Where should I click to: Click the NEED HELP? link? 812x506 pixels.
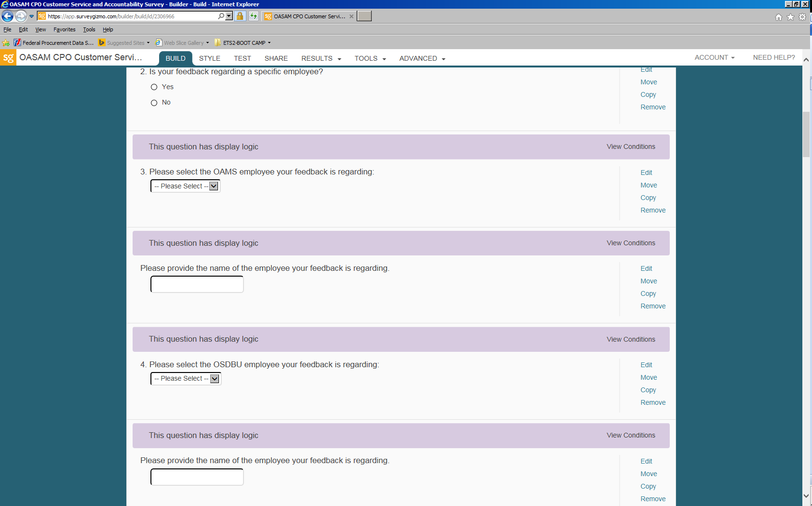(774, 57)
